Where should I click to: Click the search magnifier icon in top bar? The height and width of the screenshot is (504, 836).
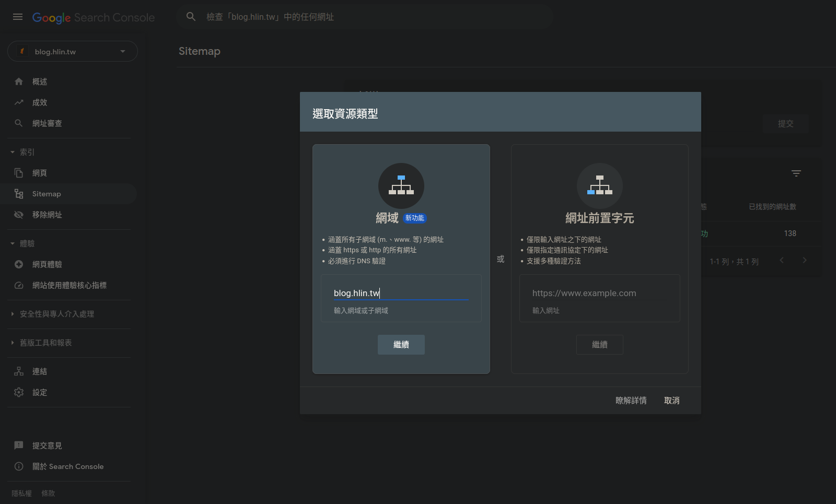click(191, 17)
